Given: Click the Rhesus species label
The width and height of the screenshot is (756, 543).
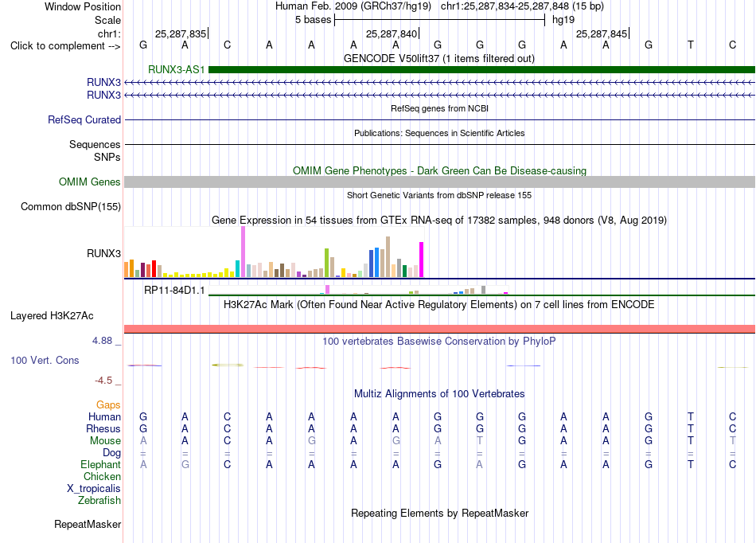Looking at the screenshot, I should pos(103,428).
